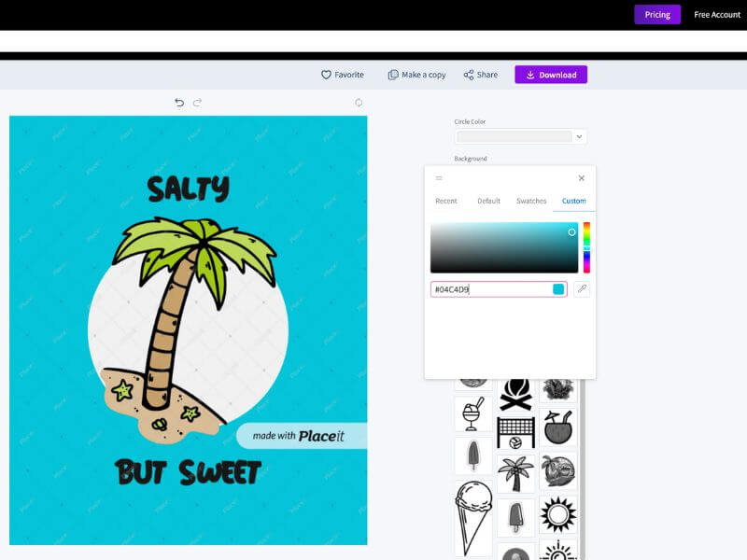Open the Circle Color dropdown
This screenshot has width=747, height=560.
tap(520, 136)
